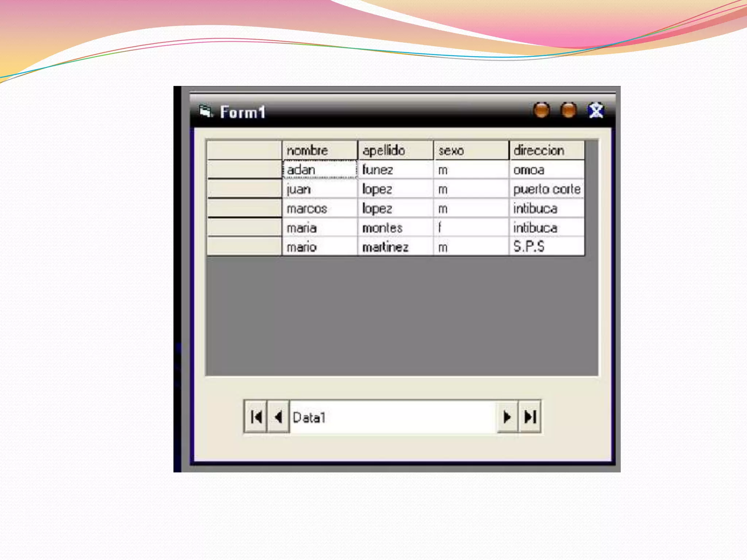This screenshot has height=560, width=747.
Task: Jump to last record in Data1 control
Action: [x=530, y=417]
